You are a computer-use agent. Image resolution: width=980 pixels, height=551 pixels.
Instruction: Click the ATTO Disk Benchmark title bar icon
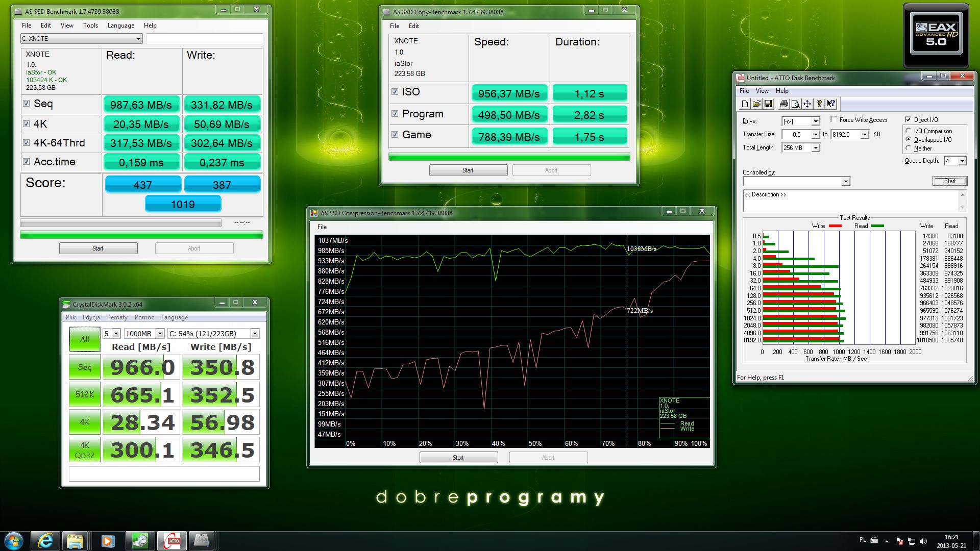(740, 78)
